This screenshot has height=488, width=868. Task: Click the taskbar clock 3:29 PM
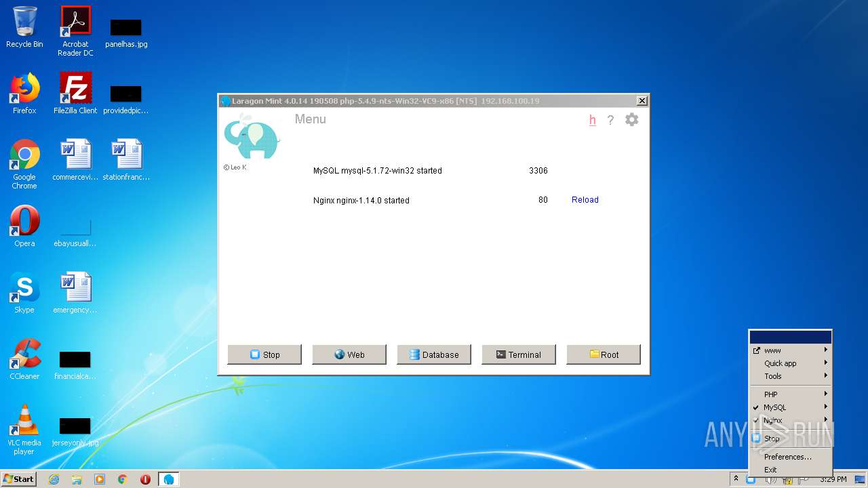(x=833, y=479)
